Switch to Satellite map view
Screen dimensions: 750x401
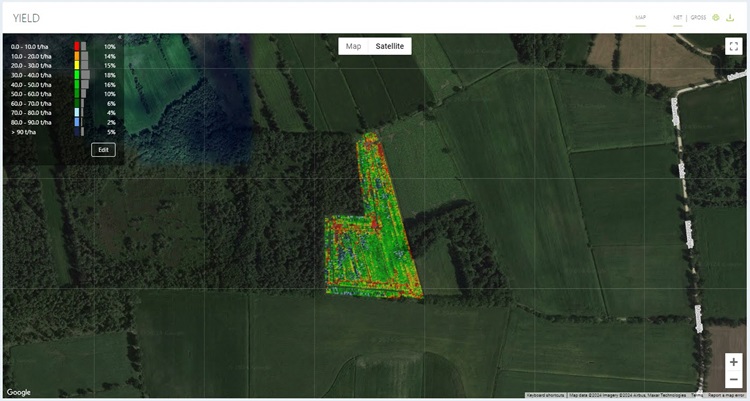[389, 46]
